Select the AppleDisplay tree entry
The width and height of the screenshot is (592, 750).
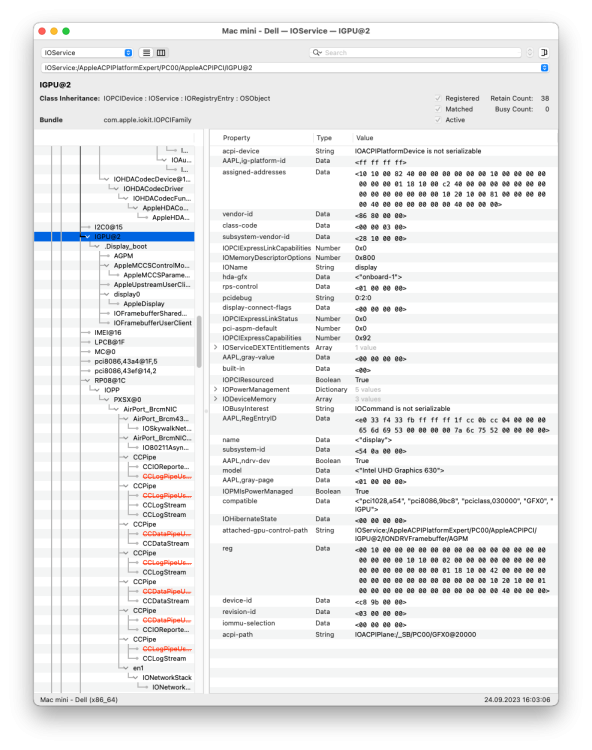(144, 304)
